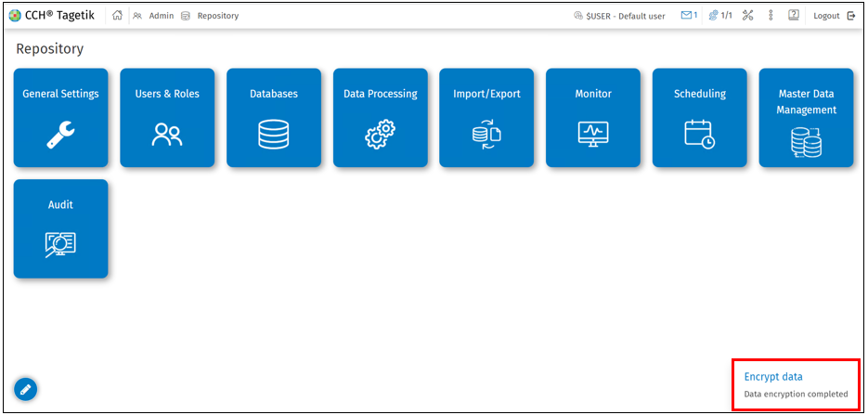Open the Monitor tile
This screenshot has height=415, width=868.
[593, 117]
